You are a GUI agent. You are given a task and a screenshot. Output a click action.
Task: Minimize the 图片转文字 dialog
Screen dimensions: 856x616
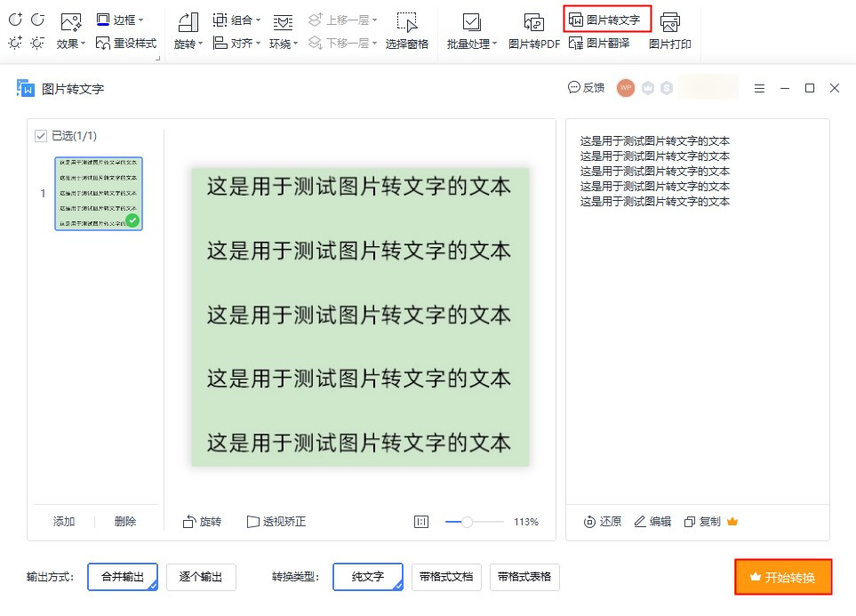coord(785,88)
